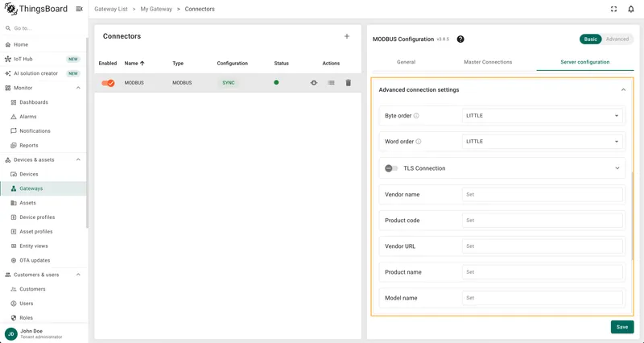The image size is (644, 343).
Task: Click the Go to search icon
Action: pyautogui.click(x=8, y=28)
